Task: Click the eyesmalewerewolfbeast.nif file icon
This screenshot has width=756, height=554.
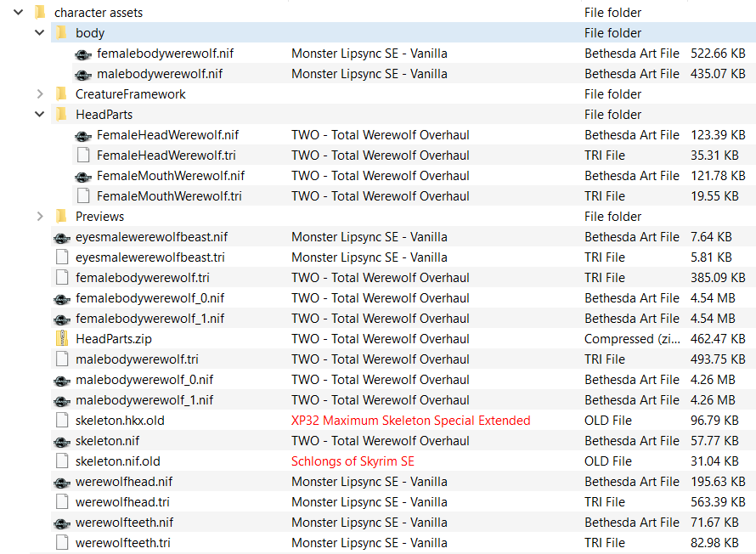Action: (62, 238)
